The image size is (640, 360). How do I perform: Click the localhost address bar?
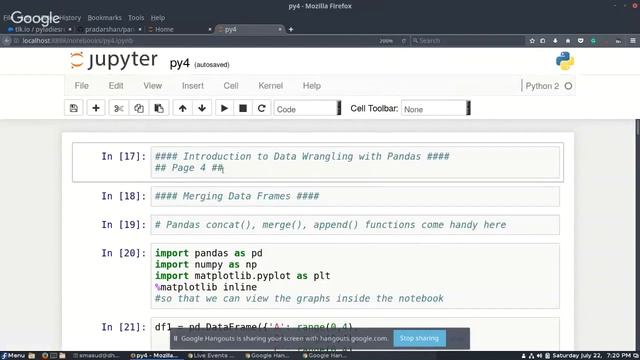(x=196, y=41)
